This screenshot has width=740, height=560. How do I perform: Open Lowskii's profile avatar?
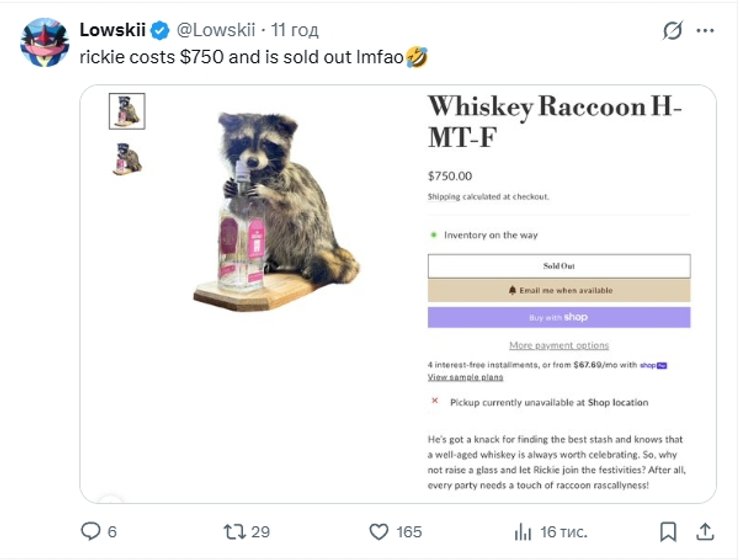coord(45,43)
